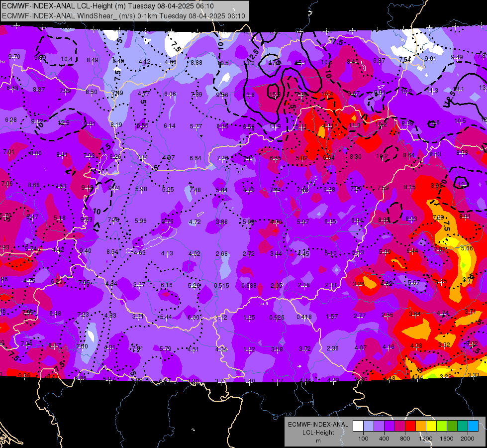Click the grid value 1.40
Screen dimensions: 487x448
click(249, 381)
